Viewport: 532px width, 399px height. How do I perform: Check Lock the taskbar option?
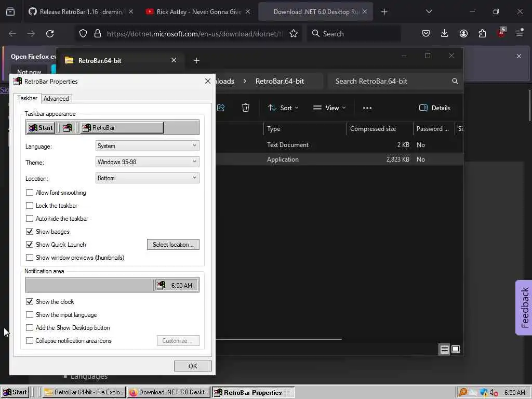pyautogui.click(x=30, y=206)
